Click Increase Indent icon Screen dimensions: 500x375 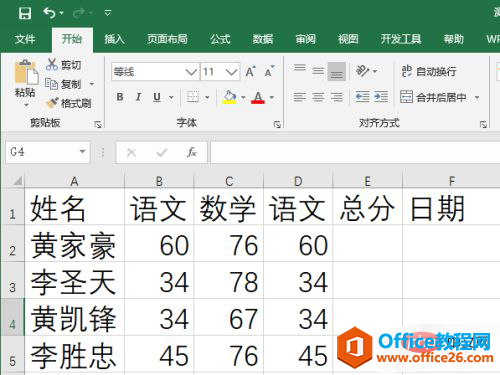pos(381,97)
